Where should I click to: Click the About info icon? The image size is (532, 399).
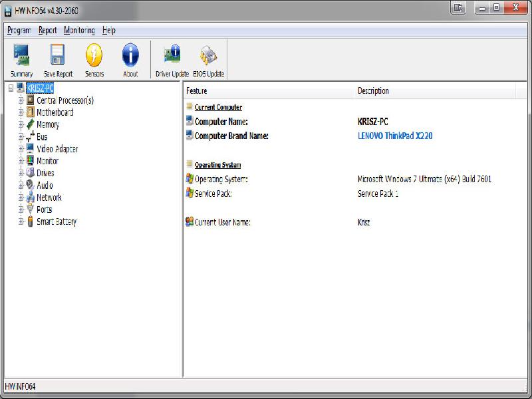(130, 55)
